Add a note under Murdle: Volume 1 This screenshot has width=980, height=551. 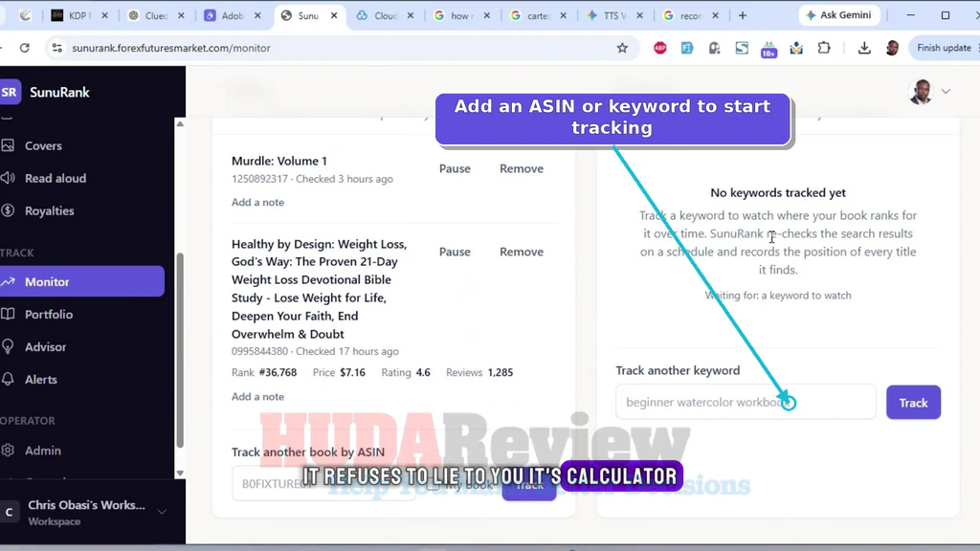pos(257,203)
